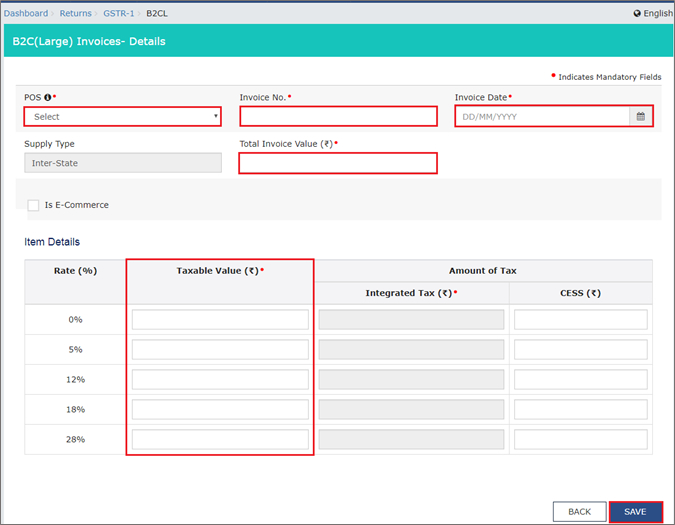
Task: Click CESS field in 12% row
Action: point(580,380)
